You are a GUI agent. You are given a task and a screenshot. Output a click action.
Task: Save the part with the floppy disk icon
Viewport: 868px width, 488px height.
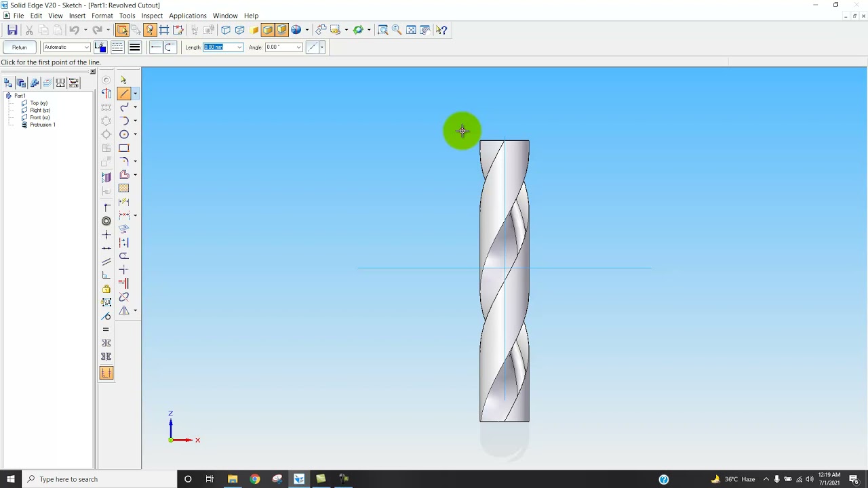[12, 30]
